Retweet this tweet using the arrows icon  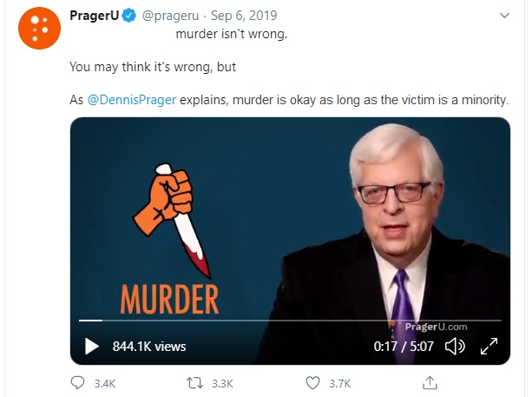[196, 382]
